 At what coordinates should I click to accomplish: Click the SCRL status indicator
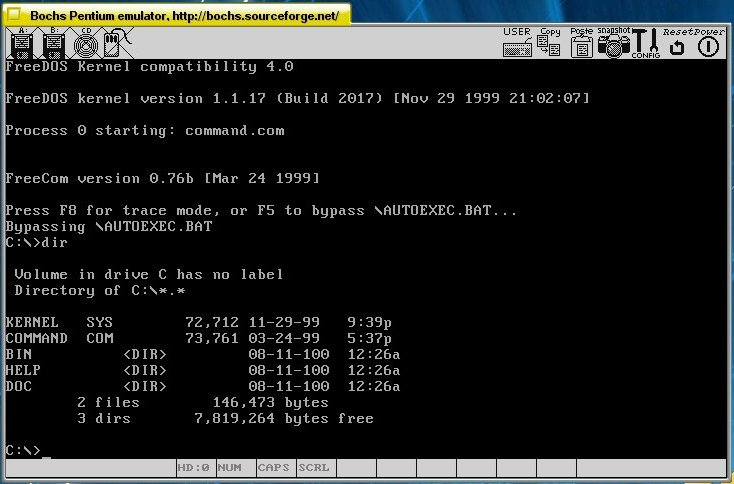tap(314, 468)
